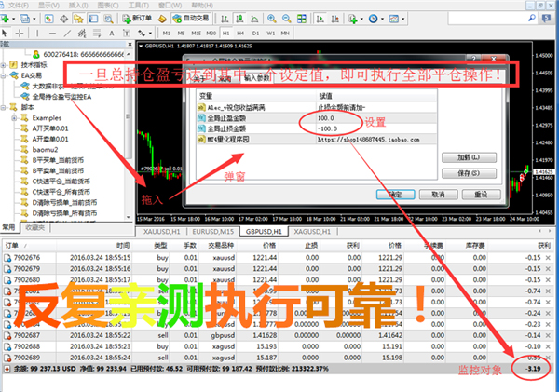Select the Horizontal Line drawing tool
Screen dimensions: 559x392
[52, 34]
